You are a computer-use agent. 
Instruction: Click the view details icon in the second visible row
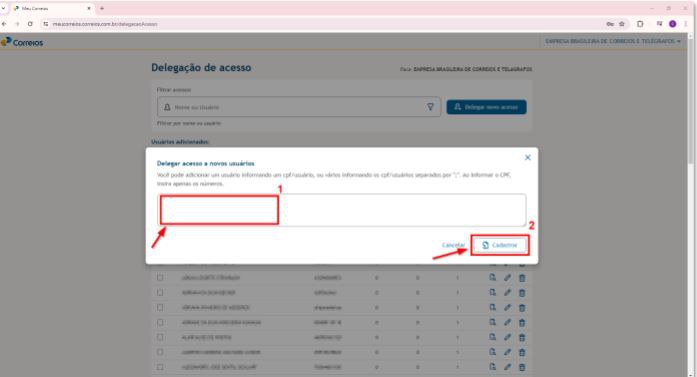pyautogui.click(x=493, y=293)
